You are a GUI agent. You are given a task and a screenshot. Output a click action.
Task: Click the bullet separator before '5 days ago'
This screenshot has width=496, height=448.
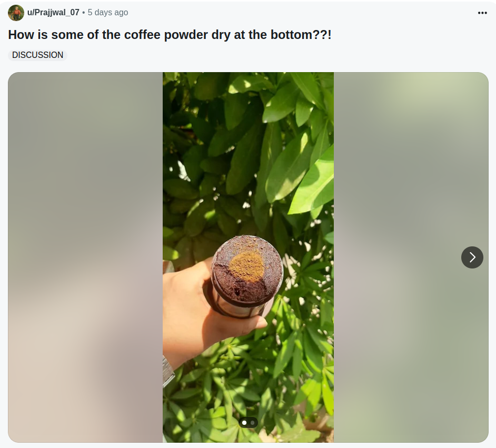(84, 13)
